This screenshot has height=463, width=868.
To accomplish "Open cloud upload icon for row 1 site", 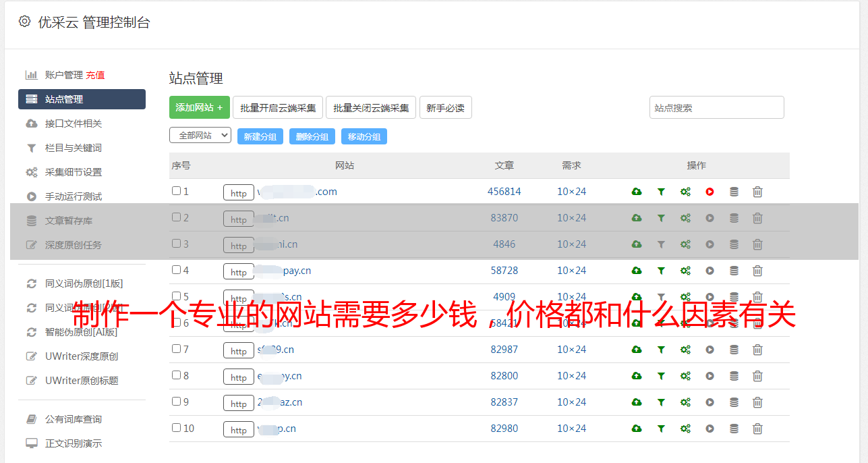I will point(637,192).
